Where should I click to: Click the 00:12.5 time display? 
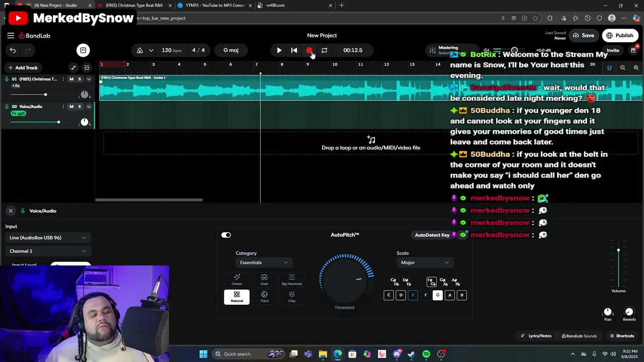click(353, 50)
